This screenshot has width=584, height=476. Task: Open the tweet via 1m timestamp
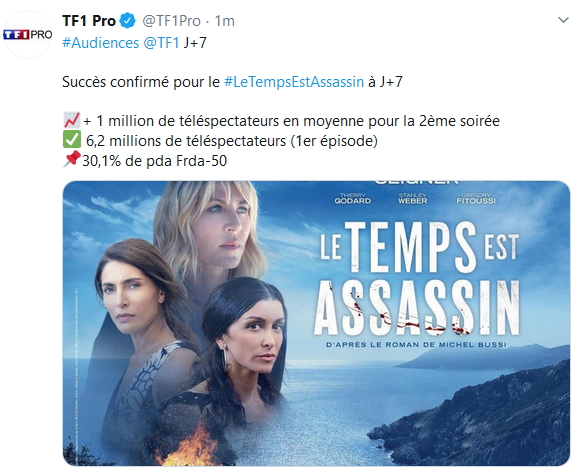(225, 21)
